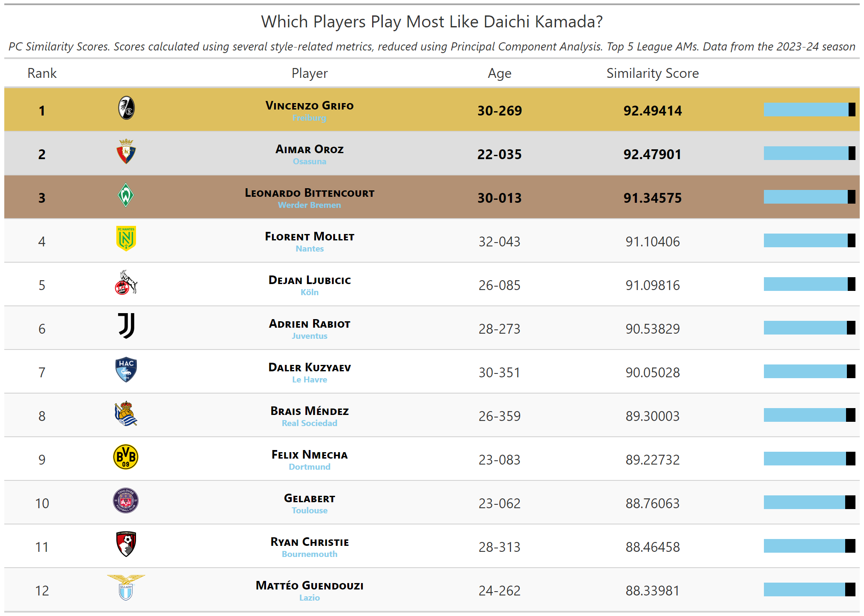This screenshot has width=864, height=616.
Task: Select the Le Havre HAC badge
Action: point(126,370)
